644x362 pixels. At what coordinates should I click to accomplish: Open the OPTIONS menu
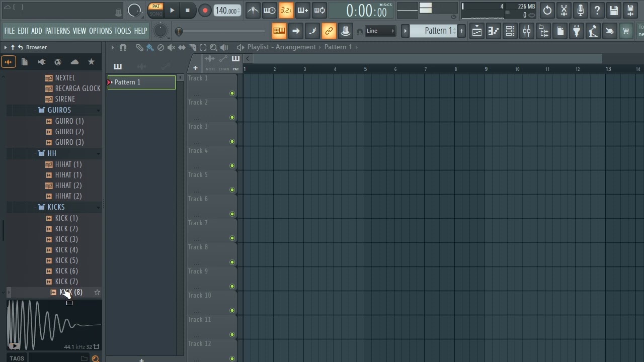pos(101,31)
